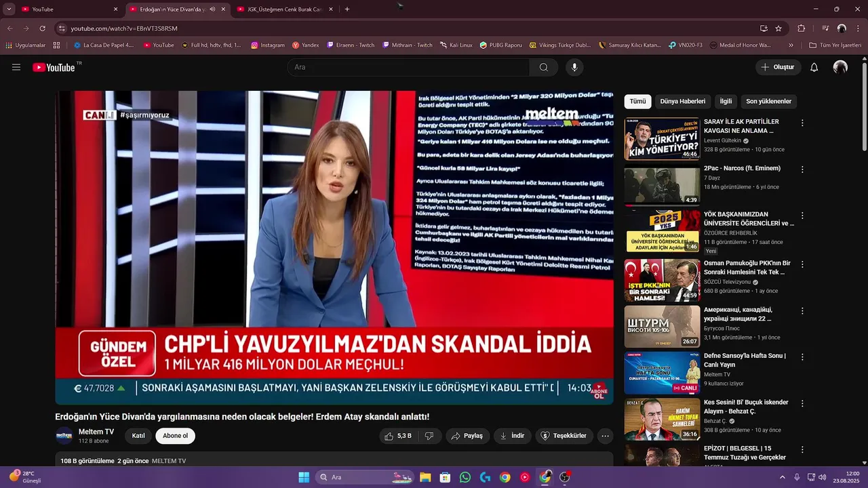868x488 pixels.
Task: Show hidden system tray icons
Action: [x=784, y=477]
